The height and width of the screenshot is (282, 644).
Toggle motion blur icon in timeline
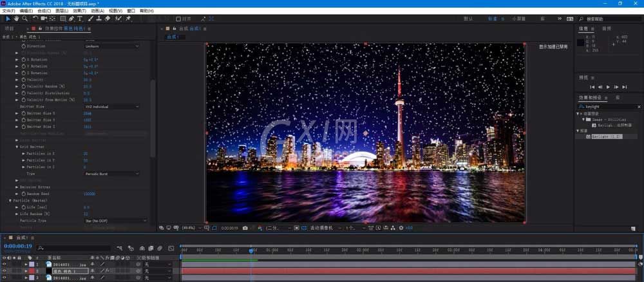pyautogui.click(x=159, y=249)
